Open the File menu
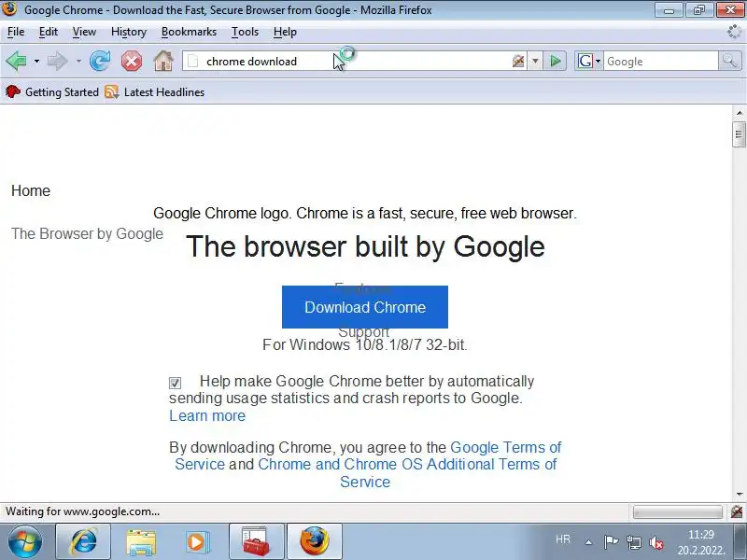The height and width of the screenshot is (560, 747). (16, 32)
